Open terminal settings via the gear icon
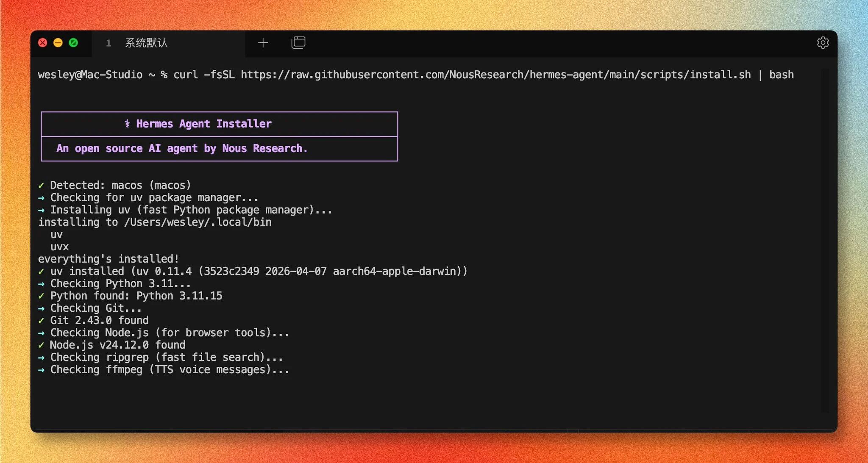The image size is (868, 463). point(823,43)
